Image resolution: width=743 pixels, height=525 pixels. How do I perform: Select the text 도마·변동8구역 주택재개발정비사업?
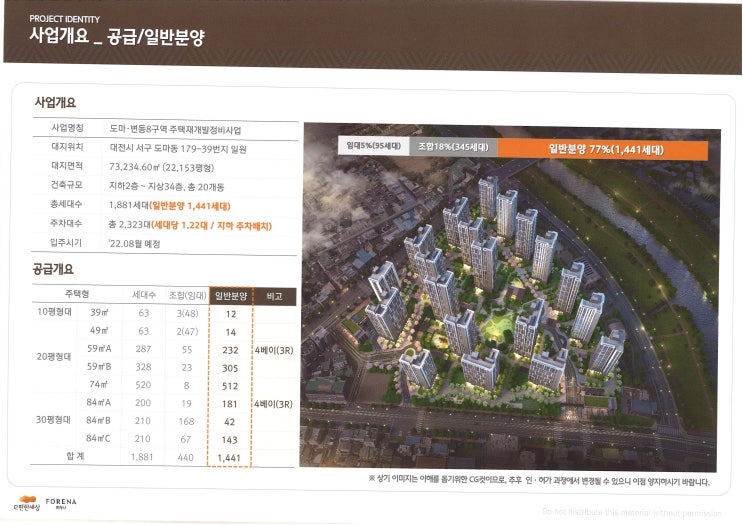pos(175,130)
